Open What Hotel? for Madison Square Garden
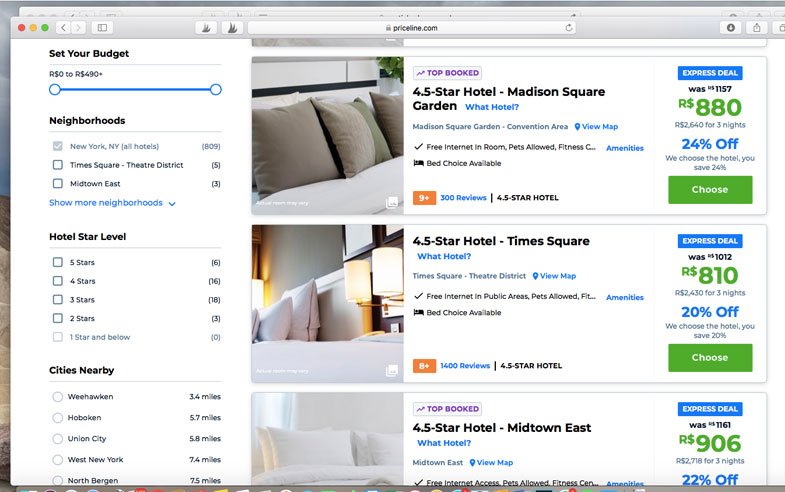The height and width of the screenshot is (492, 785). (x=492, y=107)
